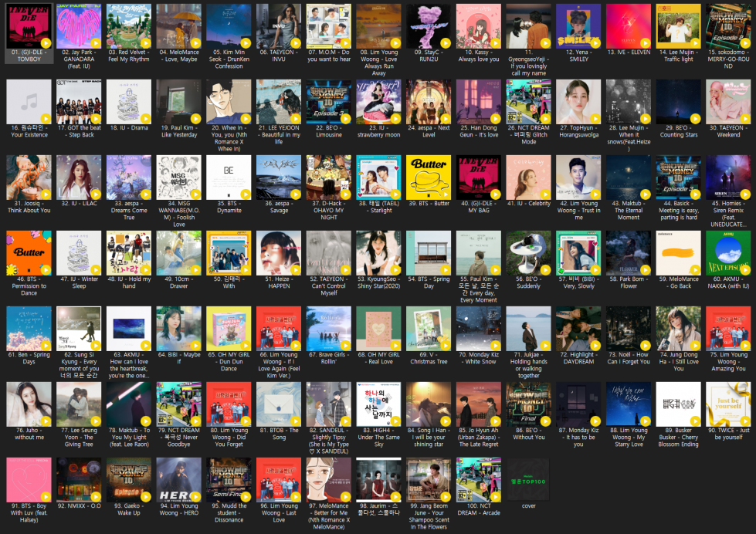Viewport: 756px width, 534px height.
Task: Select file 16 with generic music note icon
Action: click(29, 102)
